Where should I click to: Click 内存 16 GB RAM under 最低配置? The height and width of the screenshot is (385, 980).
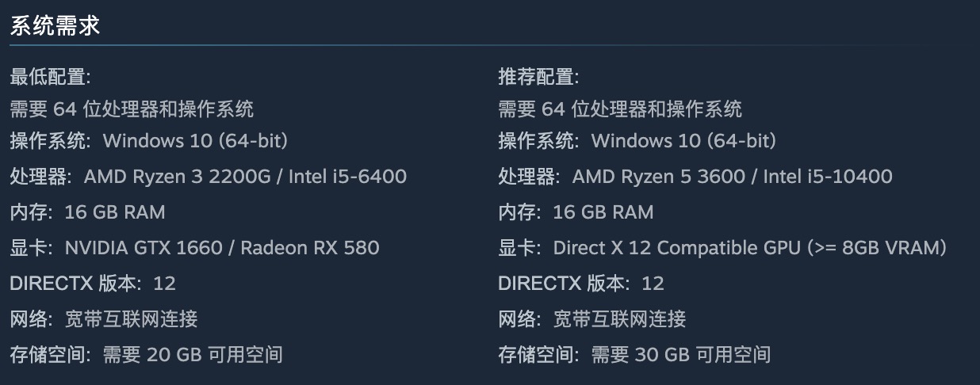point(87,212)
